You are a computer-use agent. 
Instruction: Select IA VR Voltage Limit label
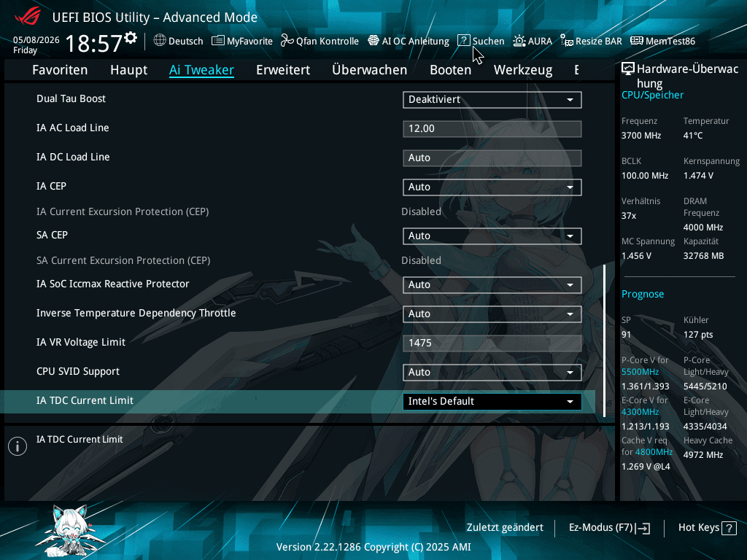[x=80, y=343]
